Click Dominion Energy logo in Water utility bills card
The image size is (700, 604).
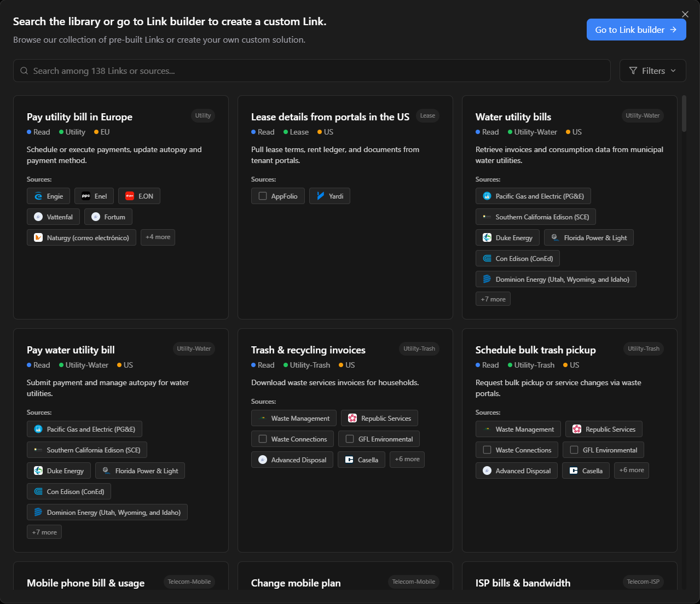tap(487, 280)
